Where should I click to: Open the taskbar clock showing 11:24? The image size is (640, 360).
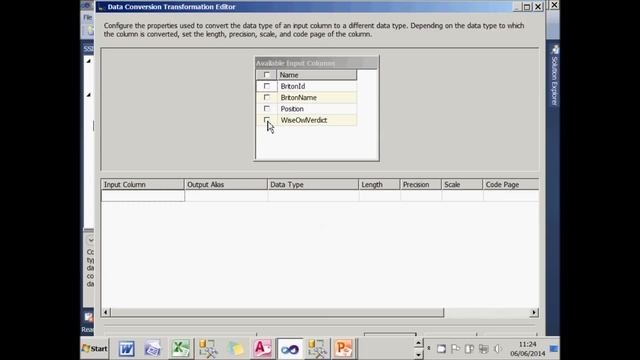tap(527, 349)
